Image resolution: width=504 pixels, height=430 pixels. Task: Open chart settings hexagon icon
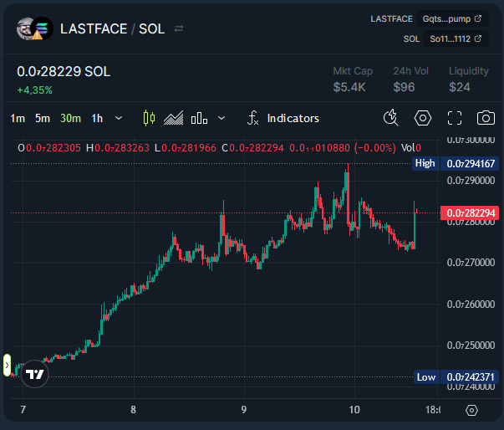(422, 118)
